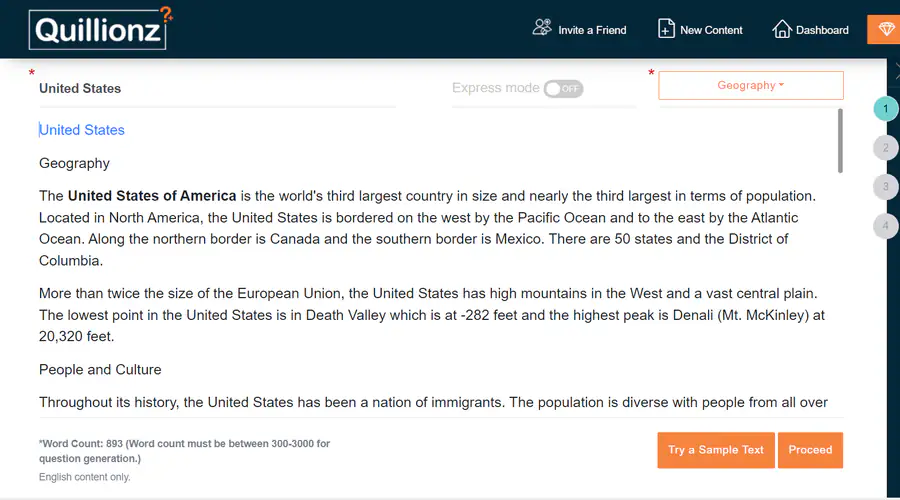Image resolution: width=900 pixels, height=500 pixels.
Task: Focus the United States title input field
Action: (217, 88)
